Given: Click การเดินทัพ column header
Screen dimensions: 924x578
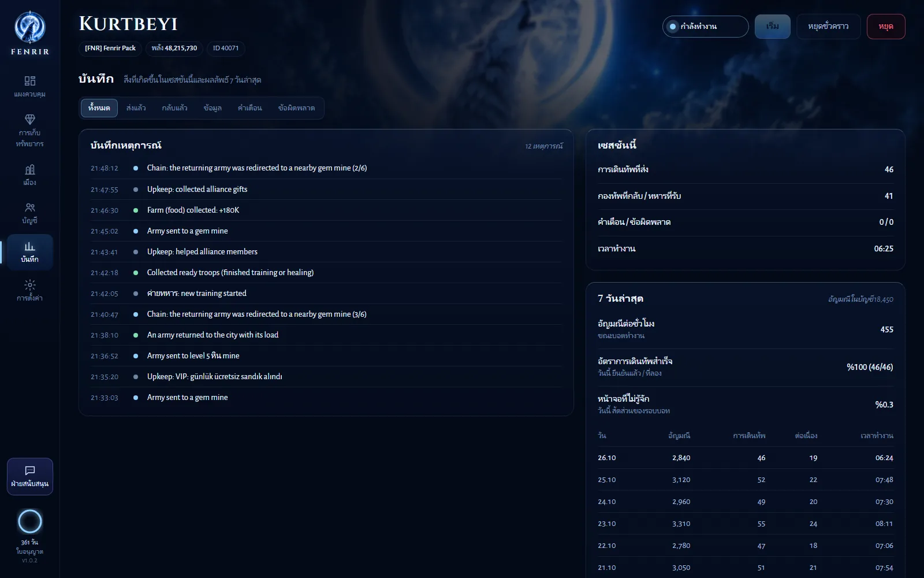Looking at the screenshot, I should click(x=749, y=436).
